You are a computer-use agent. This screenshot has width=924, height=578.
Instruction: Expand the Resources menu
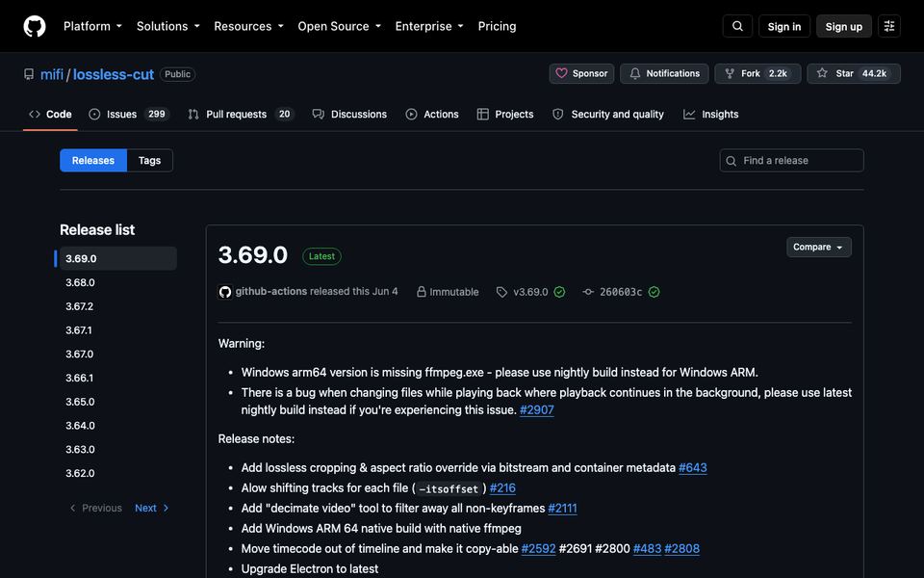pyautogui.click(x=248, y=26)
